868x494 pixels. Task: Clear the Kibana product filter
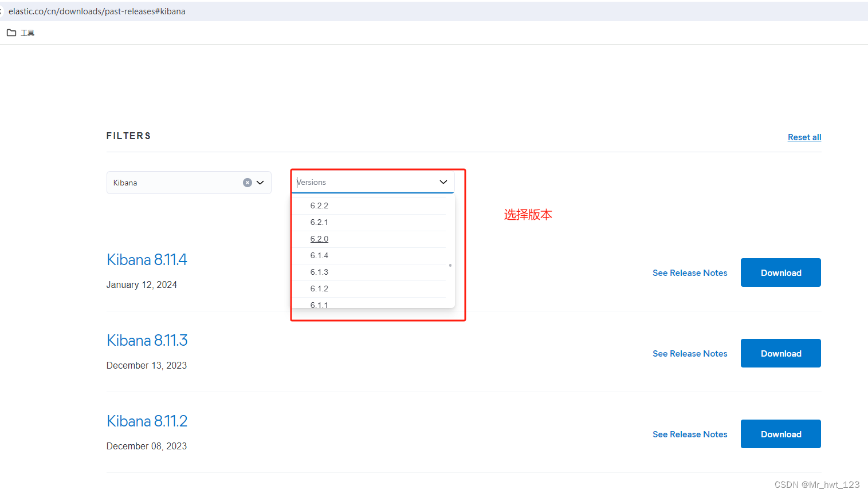tap(248, 183)
